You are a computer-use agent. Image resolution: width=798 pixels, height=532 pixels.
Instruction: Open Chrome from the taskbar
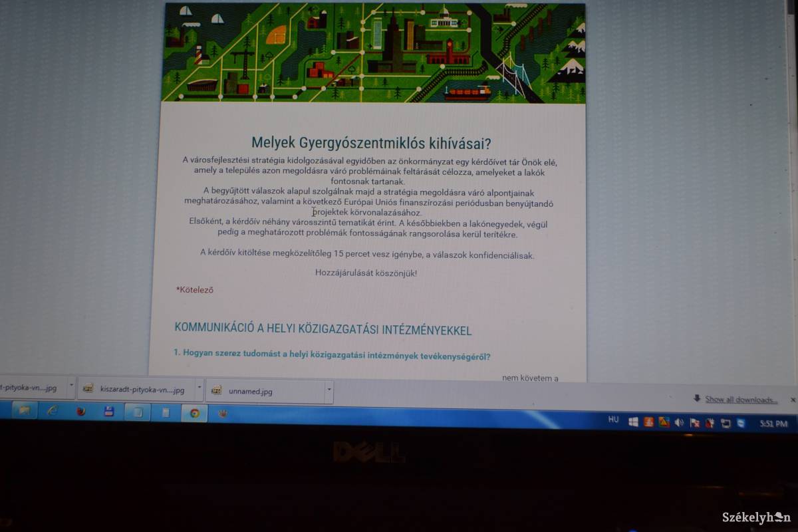coord(194,413)
